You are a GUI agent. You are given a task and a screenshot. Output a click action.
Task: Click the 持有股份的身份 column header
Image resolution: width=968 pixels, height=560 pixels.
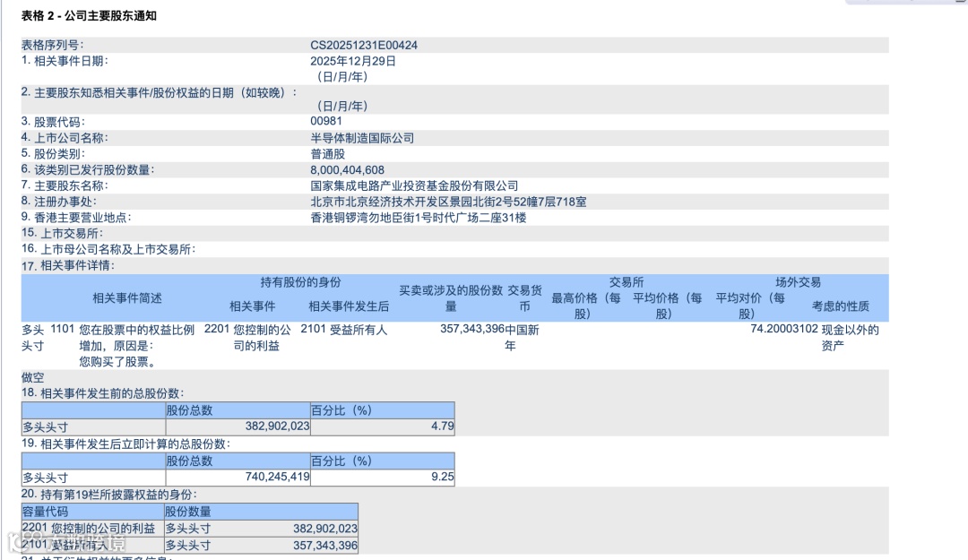click(300, 282)
